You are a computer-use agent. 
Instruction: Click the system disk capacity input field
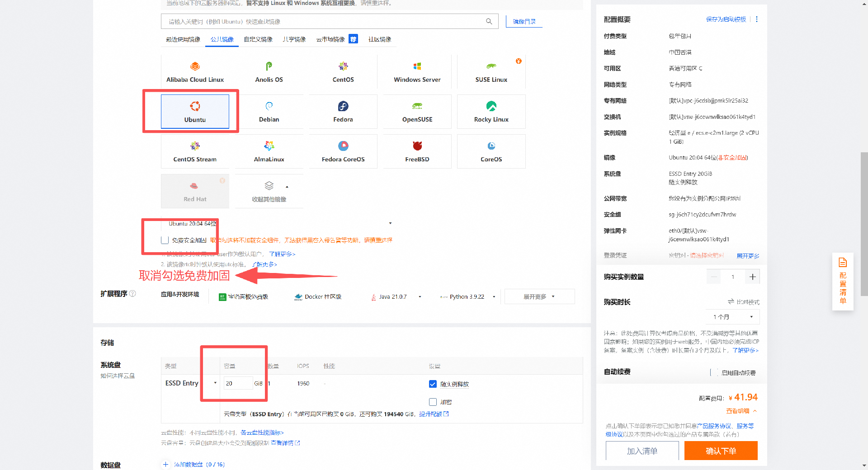(238, 383)
